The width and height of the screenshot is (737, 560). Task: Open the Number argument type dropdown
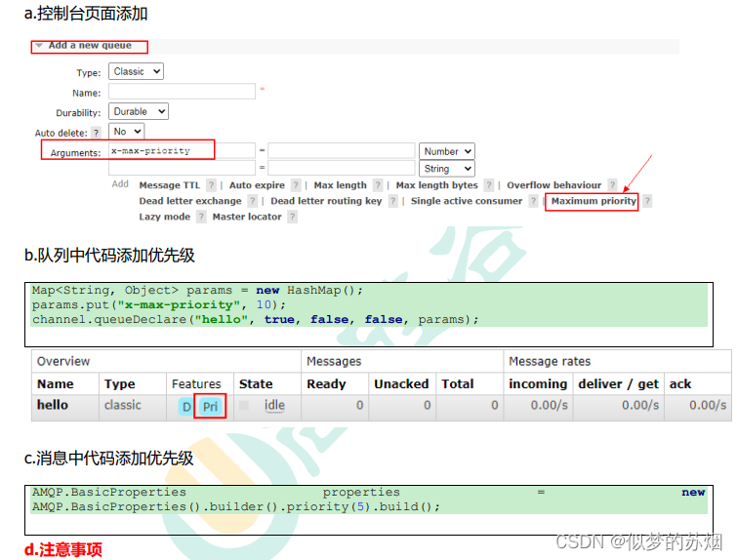click(x=447, y=151)
